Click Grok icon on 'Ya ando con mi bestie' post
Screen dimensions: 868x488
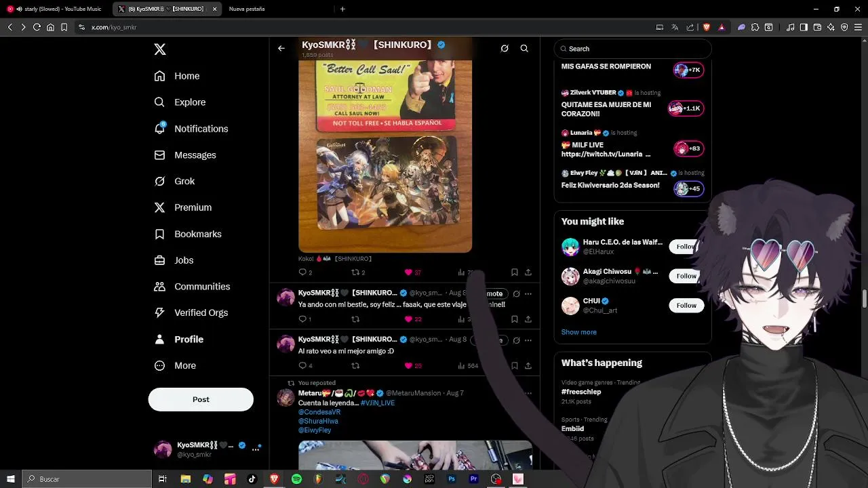coord(516,293)
